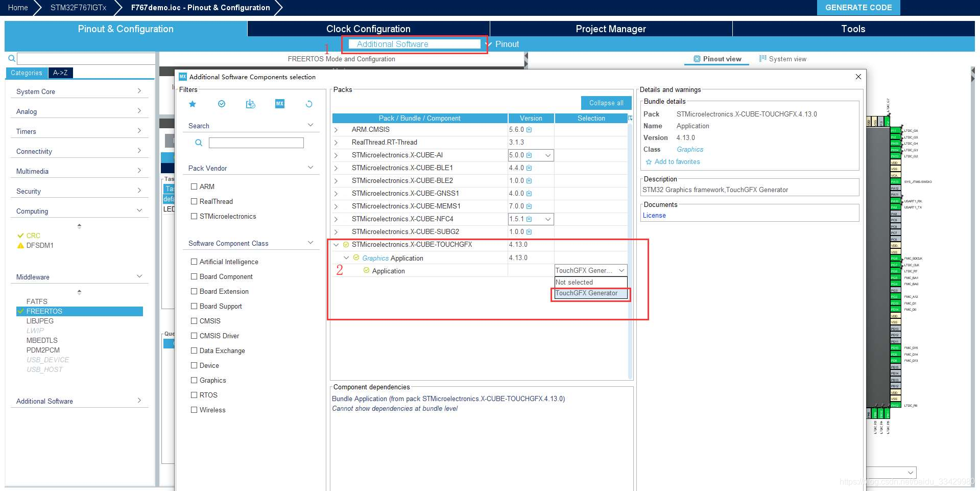Screen dimensions: 980x491
Task: Enable the CMSIS Driver class filter
Action: tap(194, 336)
